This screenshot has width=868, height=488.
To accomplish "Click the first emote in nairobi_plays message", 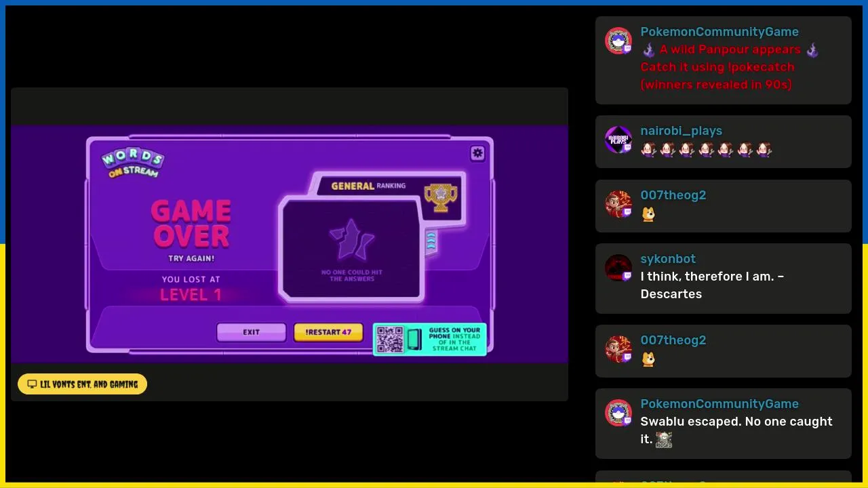I will [648, 149].
